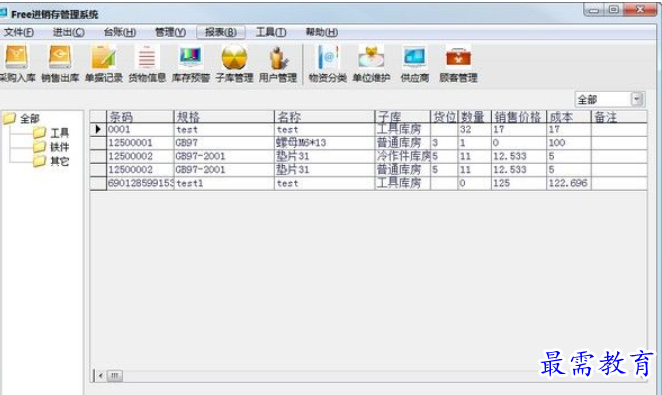Click the sales price cell 125

[519, 184]
